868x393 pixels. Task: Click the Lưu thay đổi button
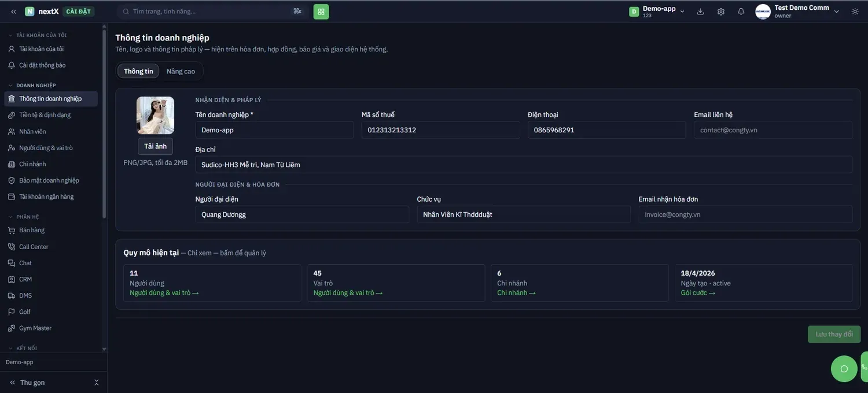click(x=834, y=335)
